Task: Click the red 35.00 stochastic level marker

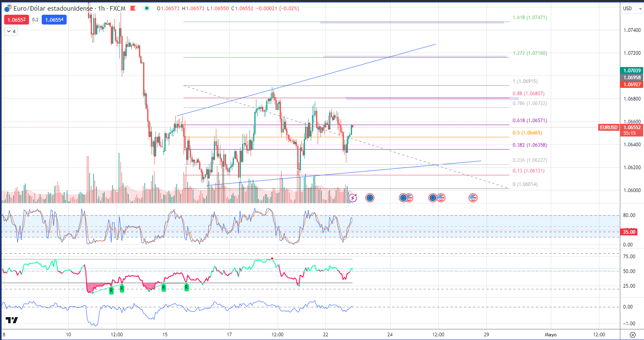Action: tap(629, 232)
